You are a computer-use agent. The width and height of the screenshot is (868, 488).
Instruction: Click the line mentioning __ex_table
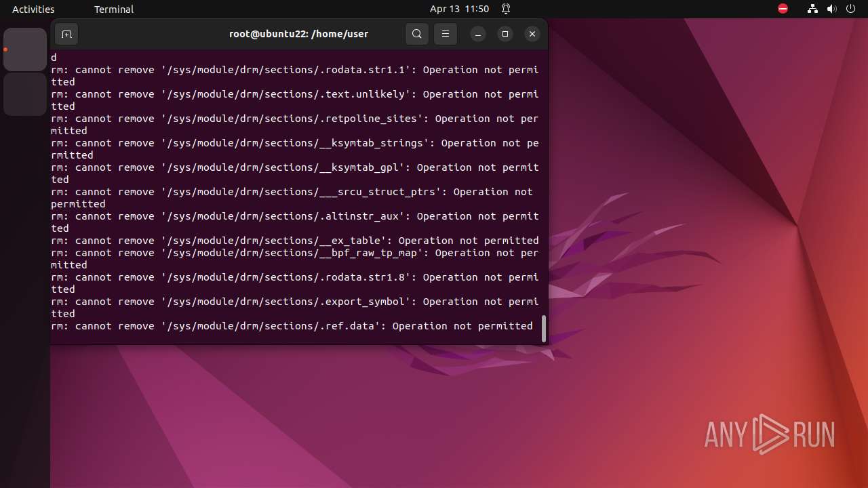295,241
